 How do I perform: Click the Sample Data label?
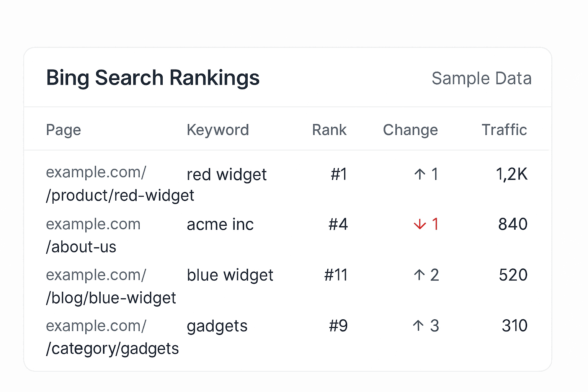coord(482,78)
